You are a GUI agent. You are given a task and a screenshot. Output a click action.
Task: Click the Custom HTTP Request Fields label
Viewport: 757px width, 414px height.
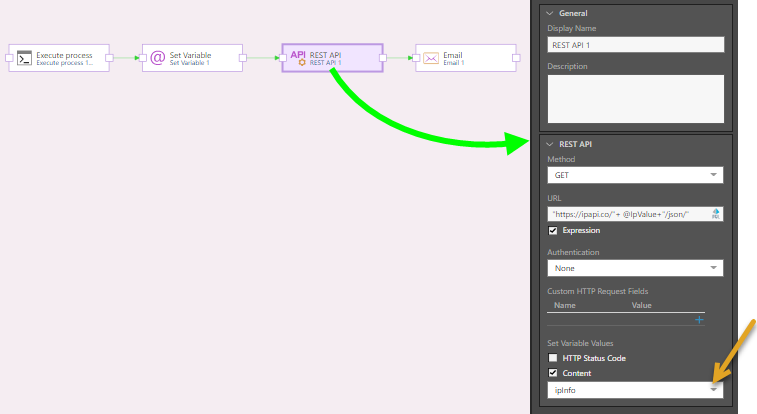point(598,291)
